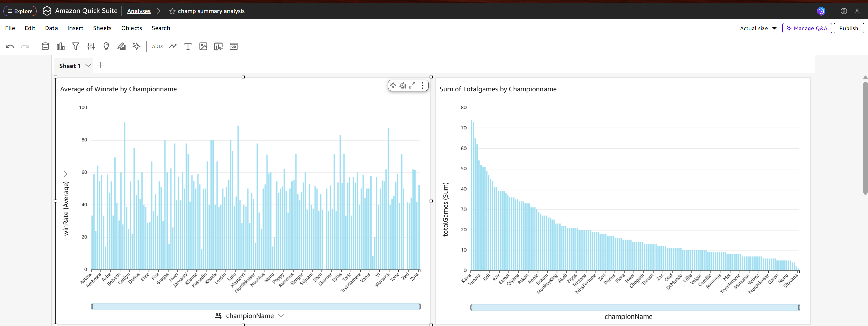Open the insights lightbulb icon

pyautogui.click(x=106, y=46)
